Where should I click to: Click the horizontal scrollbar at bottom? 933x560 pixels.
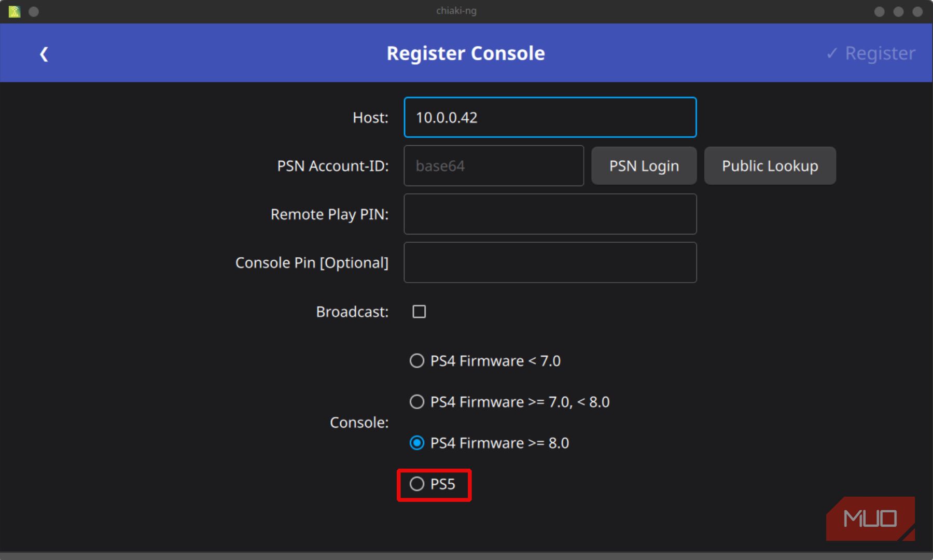point(467,556)
